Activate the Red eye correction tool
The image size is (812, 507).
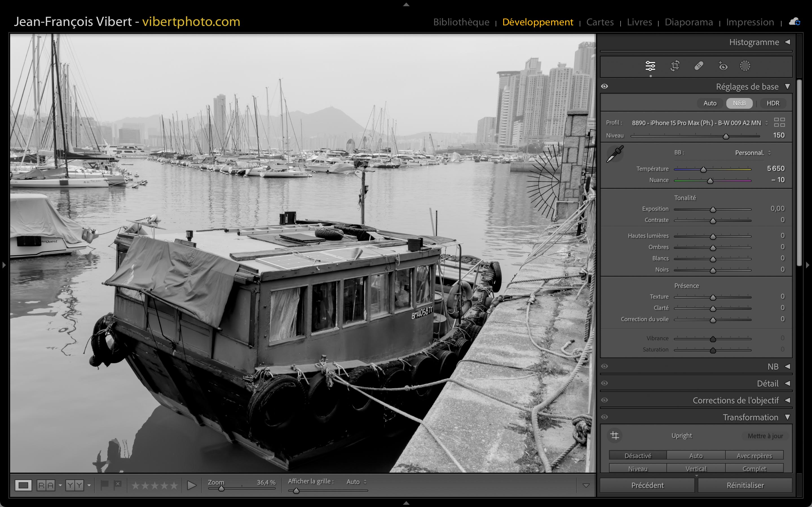tap(723, 66)
